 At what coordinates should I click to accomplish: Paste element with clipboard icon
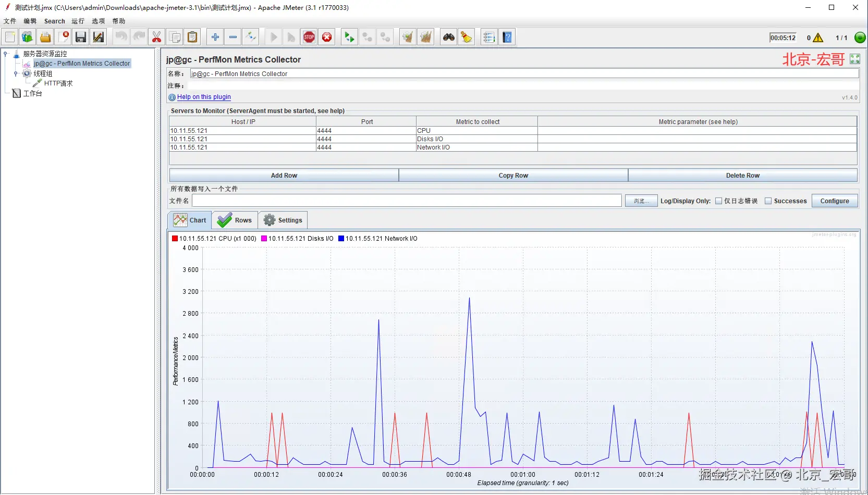pos(192,37)
